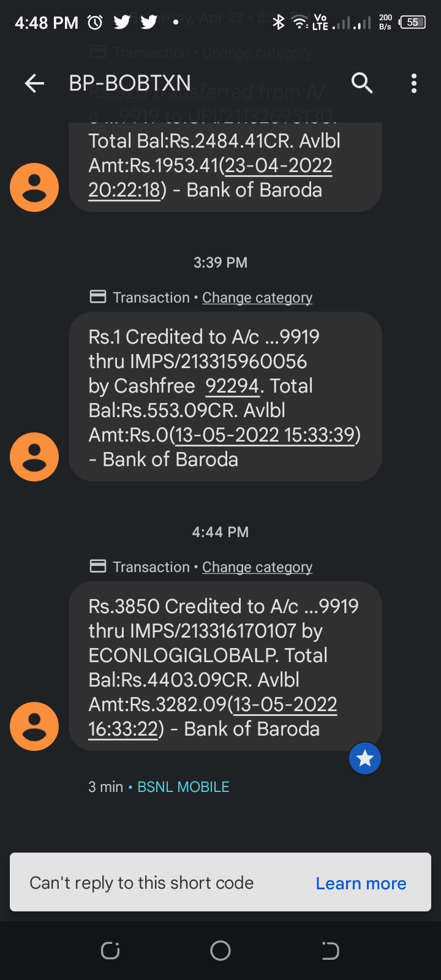Tap the underlined 23-04-2022 date link

[279, 165]
